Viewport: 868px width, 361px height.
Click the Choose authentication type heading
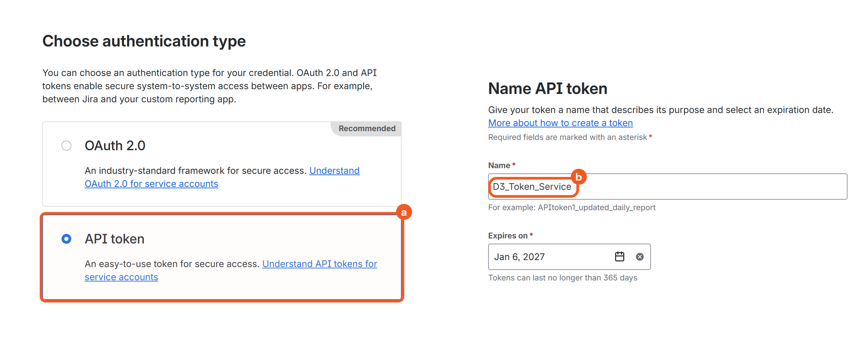coord(144,41)
